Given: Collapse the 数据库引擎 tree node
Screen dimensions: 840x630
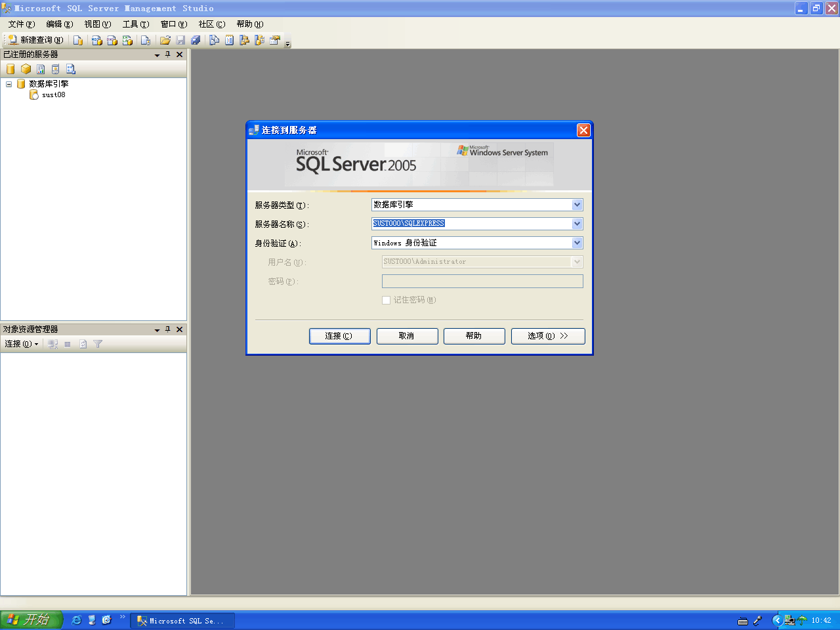Looking at the screenshot, I should [9, 84].
